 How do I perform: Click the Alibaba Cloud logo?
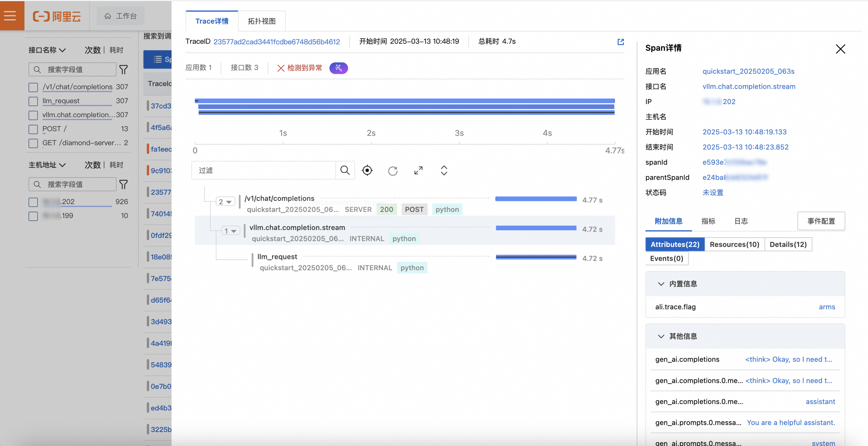click(x=57, y=16)
